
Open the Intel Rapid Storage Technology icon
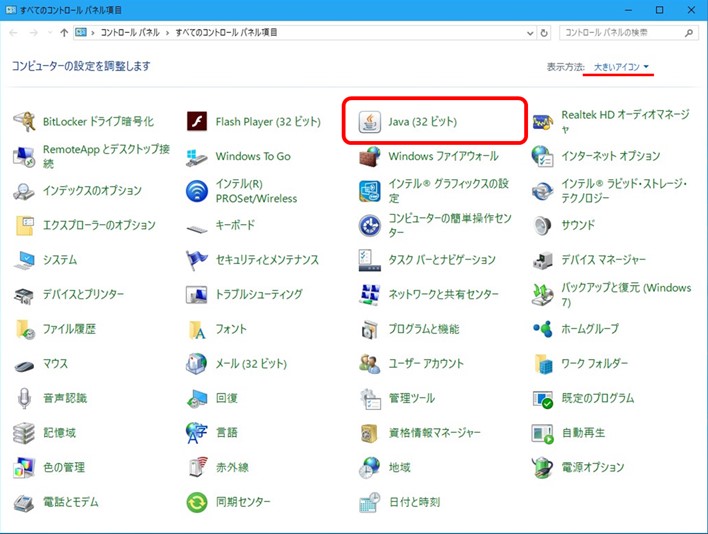tap(543, 191)
